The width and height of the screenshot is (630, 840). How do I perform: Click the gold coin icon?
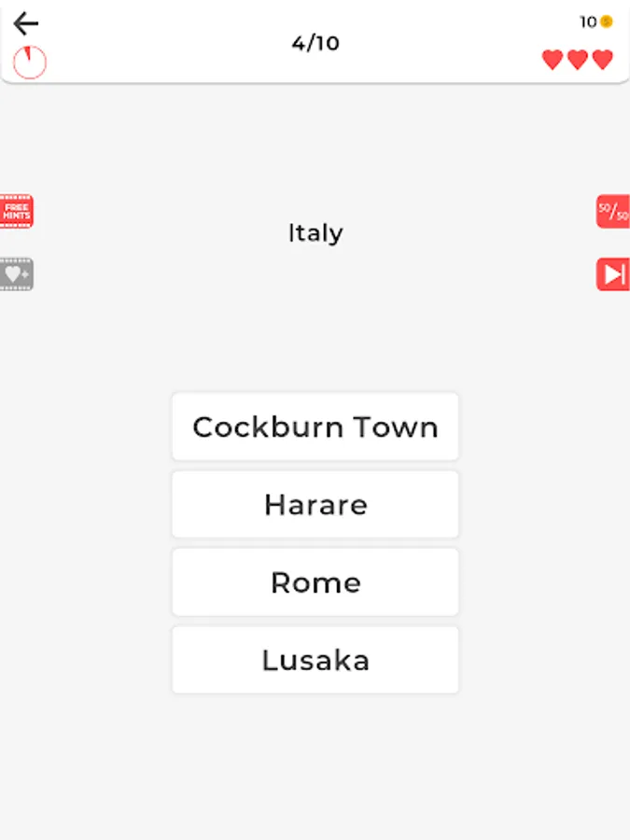[x=607, y=21]
